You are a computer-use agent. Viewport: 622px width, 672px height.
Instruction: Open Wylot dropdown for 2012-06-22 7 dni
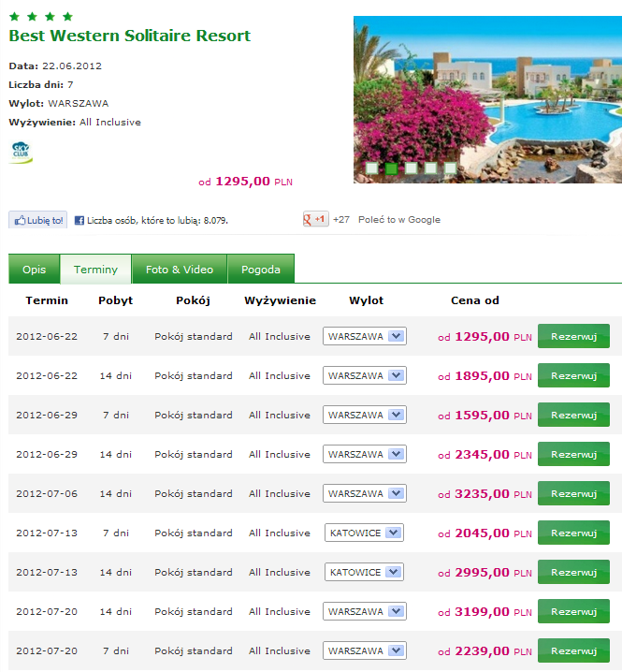365,336
